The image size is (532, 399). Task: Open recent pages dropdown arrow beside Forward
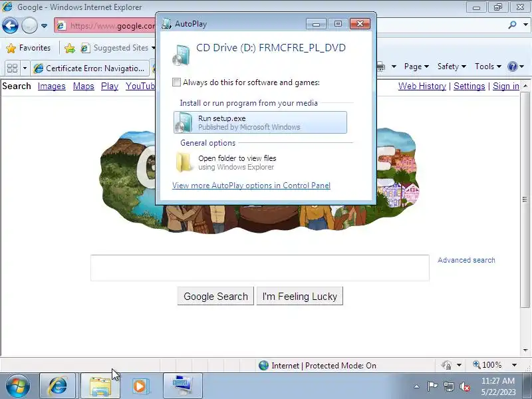pyautogui.click(x=44, y=25)
